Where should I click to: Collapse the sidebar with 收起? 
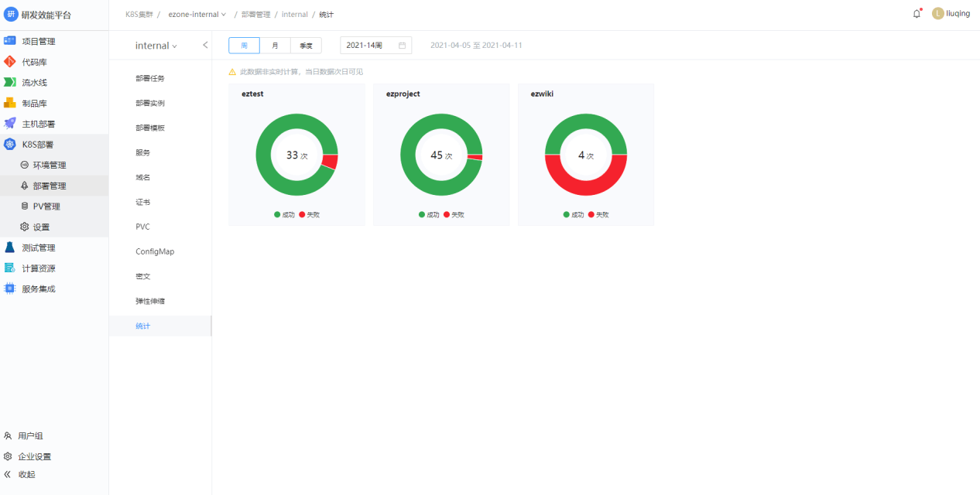(20, 474)
